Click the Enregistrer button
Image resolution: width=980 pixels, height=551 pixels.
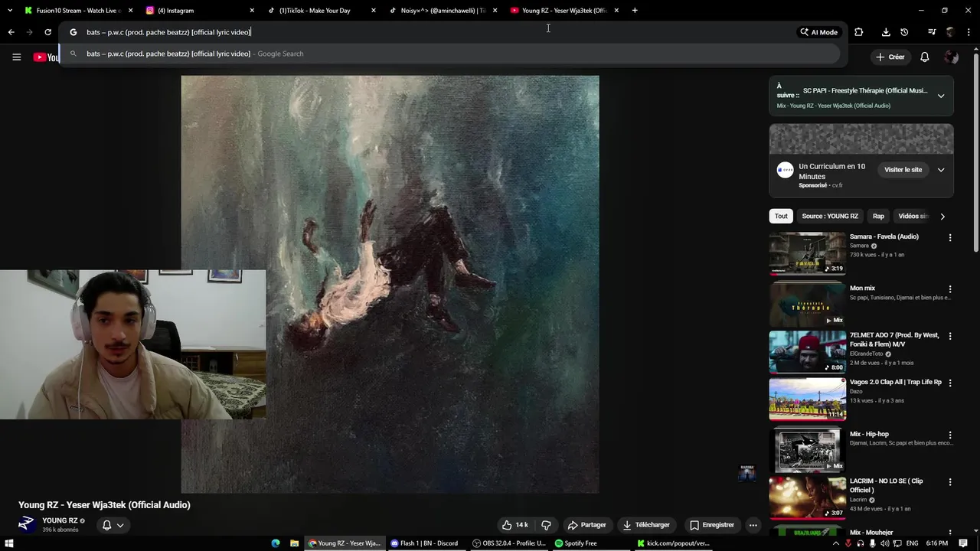[x=711, y=525]
